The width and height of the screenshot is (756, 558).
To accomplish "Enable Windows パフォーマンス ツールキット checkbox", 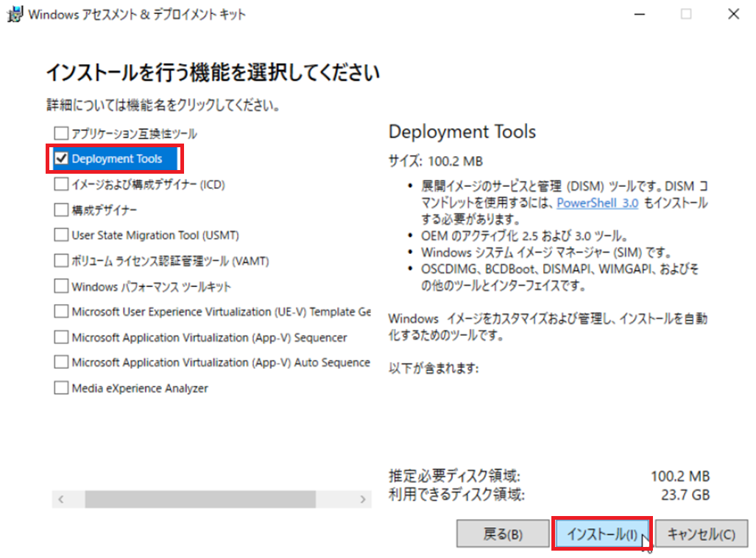I will 61,286.
